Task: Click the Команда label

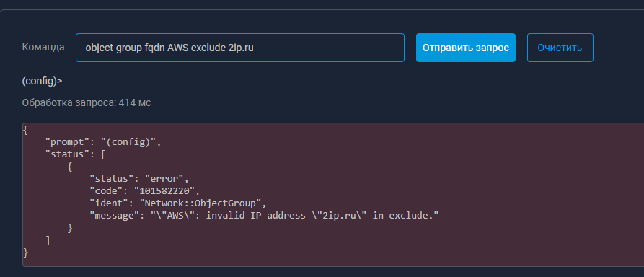Action: 43,47
